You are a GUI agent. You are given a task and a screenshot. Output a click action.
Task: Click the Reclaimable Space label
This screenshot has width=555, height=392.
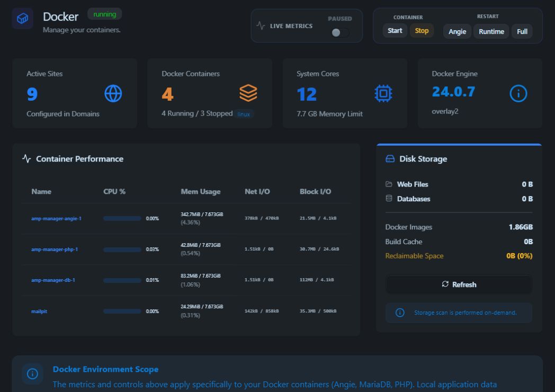pyautogui.click(x=414, y=256)
